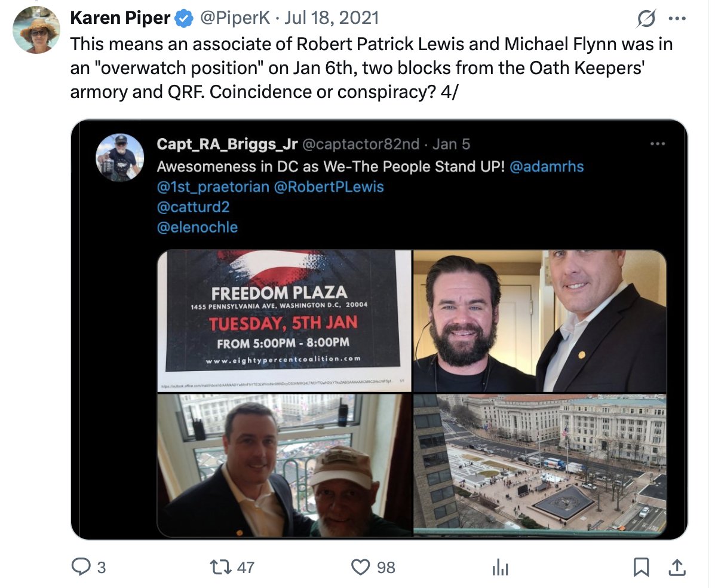This screenshot has height=588, width=715.
Task: Open the view analytics bar chart icon
Action: [500, 567]
